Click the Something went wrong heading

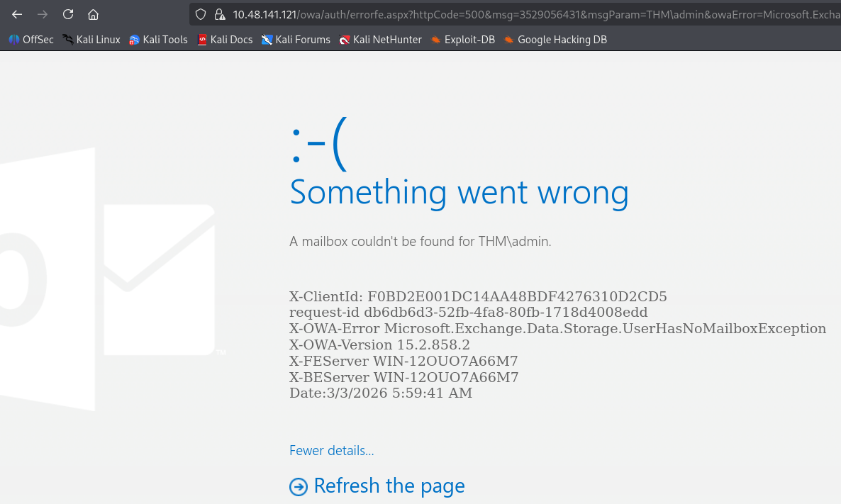459,193
